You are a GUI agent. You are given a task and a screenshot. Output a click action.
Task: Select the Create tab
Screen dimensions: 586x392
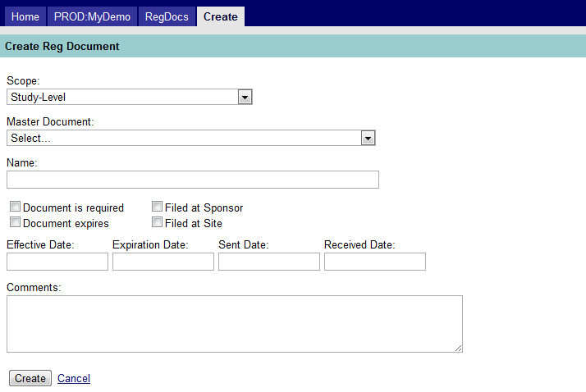click(220, 16)
